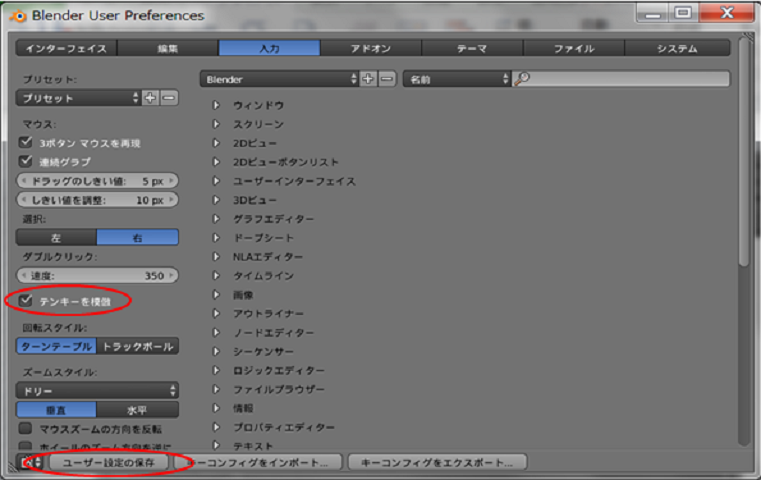Screen dimensions: 761x480
Task: Click the magnifier icon in search field
Action: (x=521, y=78)
